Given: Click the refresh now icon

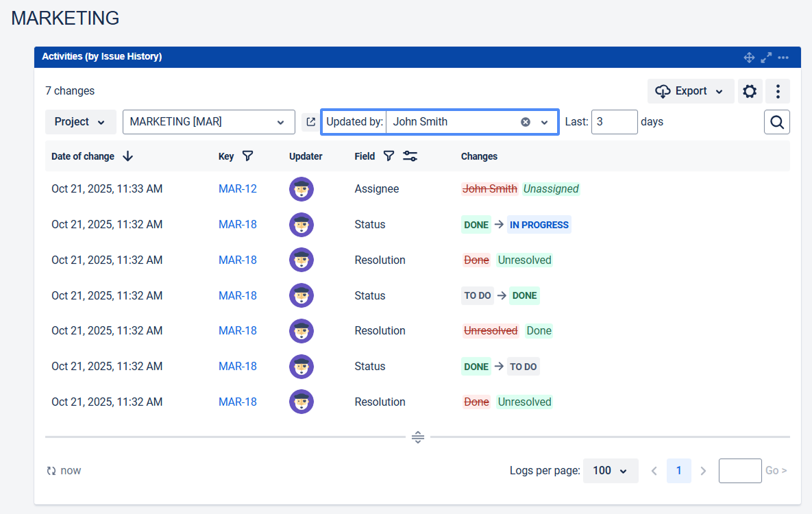Looking at the screenshot, I should click(x=51, y=471).
